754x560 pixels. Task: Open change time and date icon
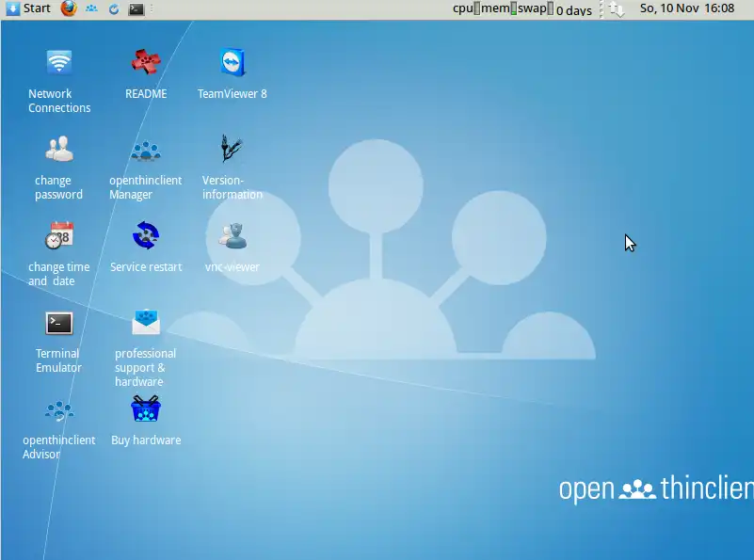pos(59,235)
